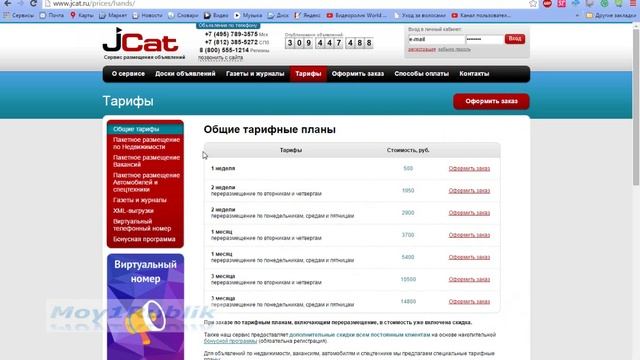
Task: Expand the bookmarks bar overflow chevron
Action: click(x=577, y=16)
